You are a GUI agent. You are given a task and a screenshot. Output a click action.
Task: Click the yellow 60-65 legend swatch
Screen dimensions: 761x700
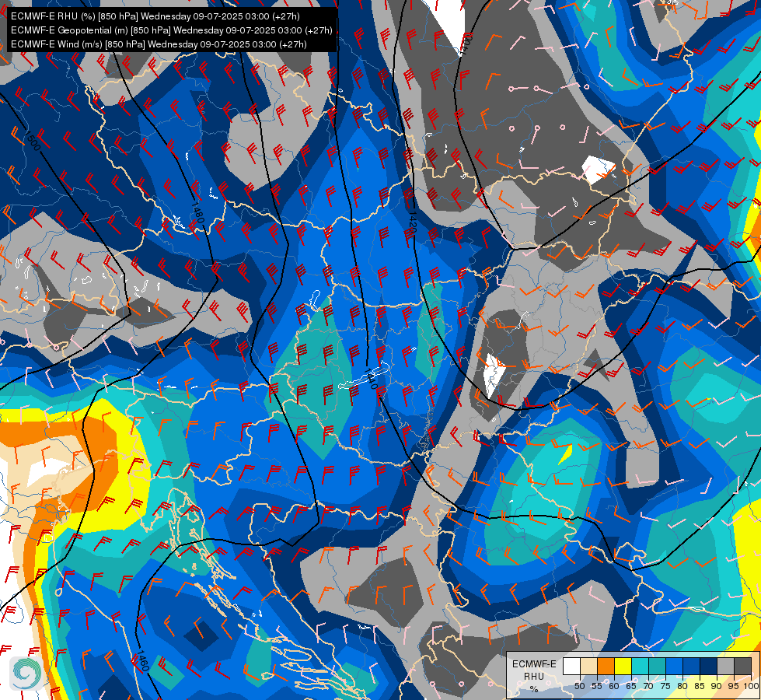(623, 666)
